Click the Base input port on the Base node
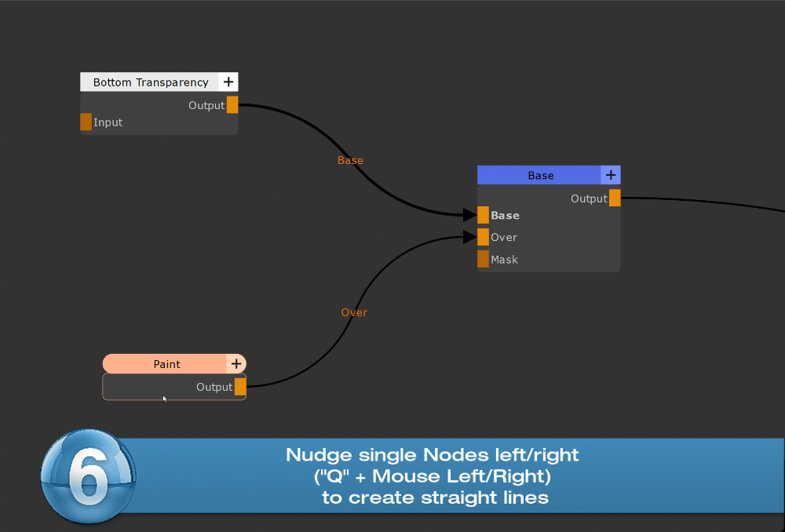 (483, 215)
